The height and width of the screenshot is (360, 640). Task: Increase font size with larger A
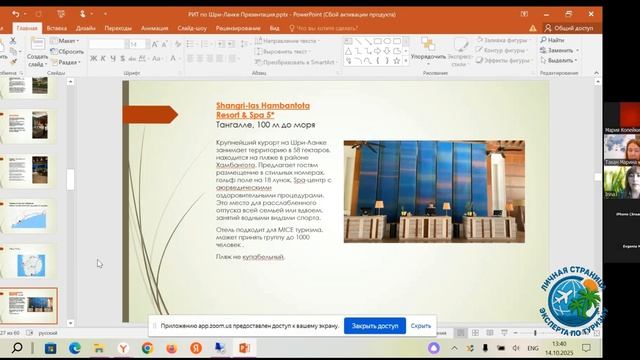click(155, 44)
